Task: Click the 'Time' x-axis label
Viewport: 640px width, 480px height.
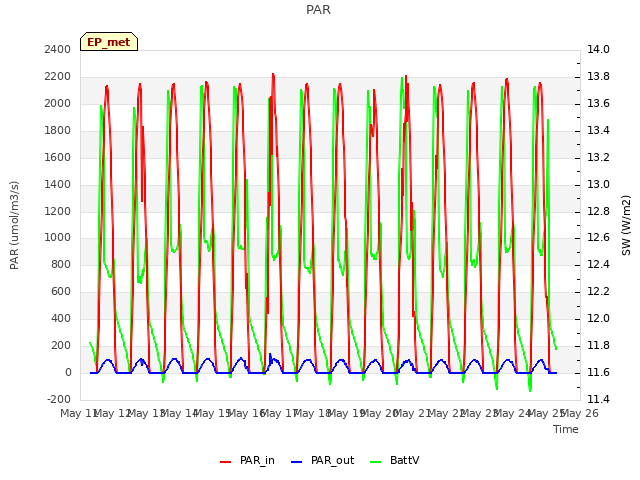Action: [566, 429]
